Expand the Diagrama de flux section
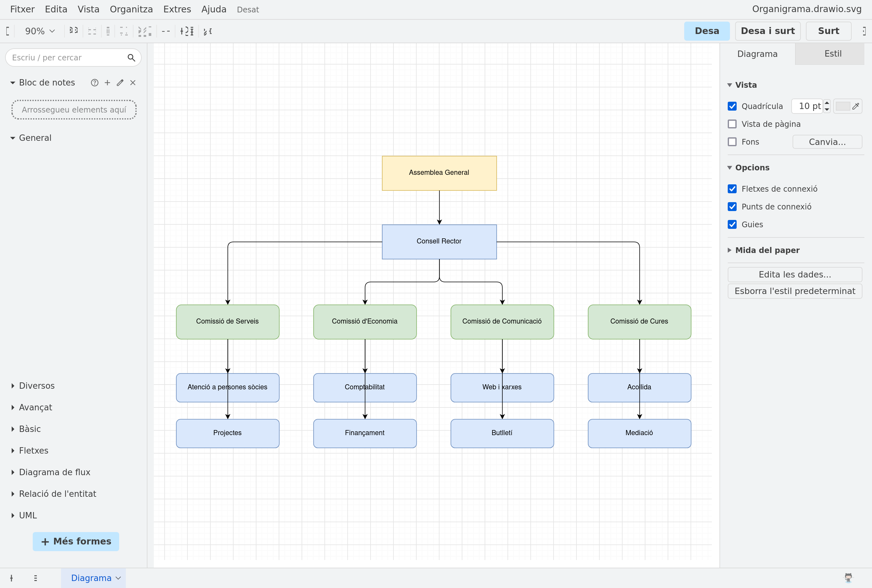This screenshot has width=872, height=588. (x=50, y=472)
